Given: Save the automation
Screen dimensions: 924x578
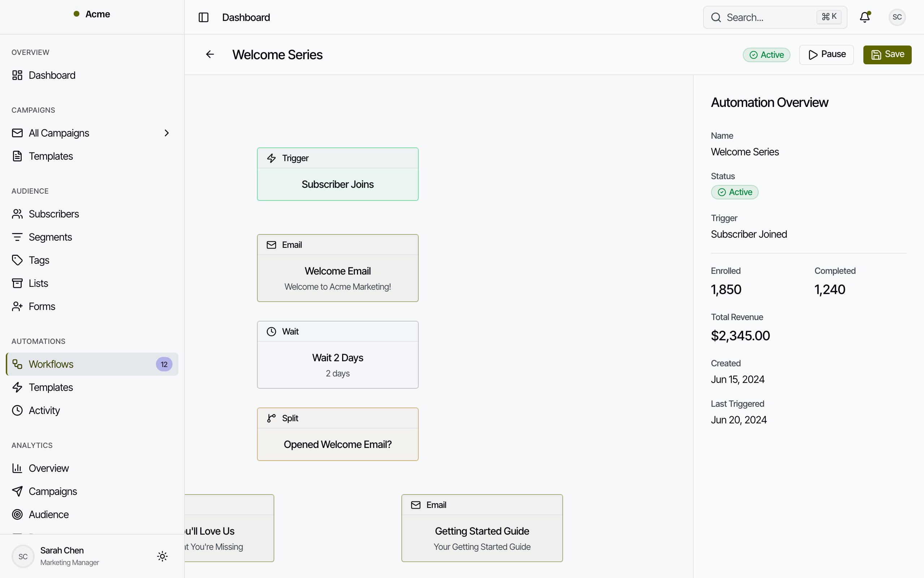Looking at the screenshot, I should [x=887, y=55].
